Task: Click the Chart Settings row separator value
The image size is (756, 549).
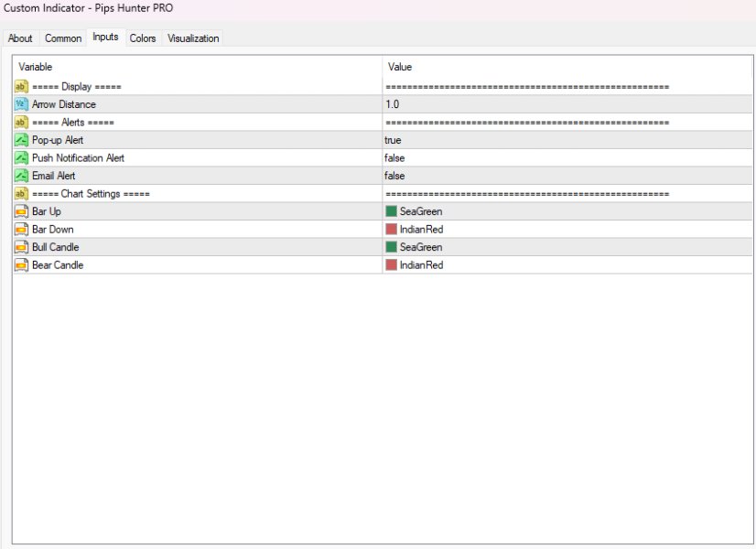Action: pos(527,194)
